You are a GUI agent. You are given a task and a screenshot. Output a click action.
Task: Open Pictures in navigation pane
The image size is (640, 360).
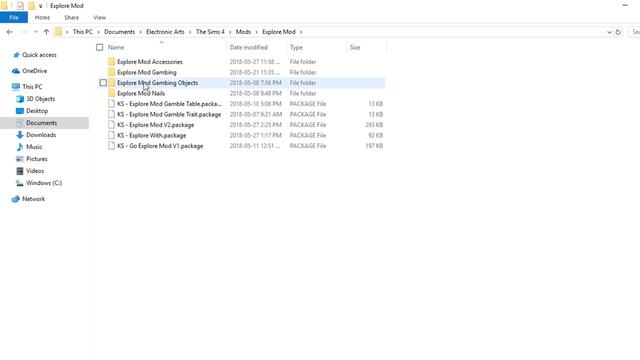click(x=37, y=159)
